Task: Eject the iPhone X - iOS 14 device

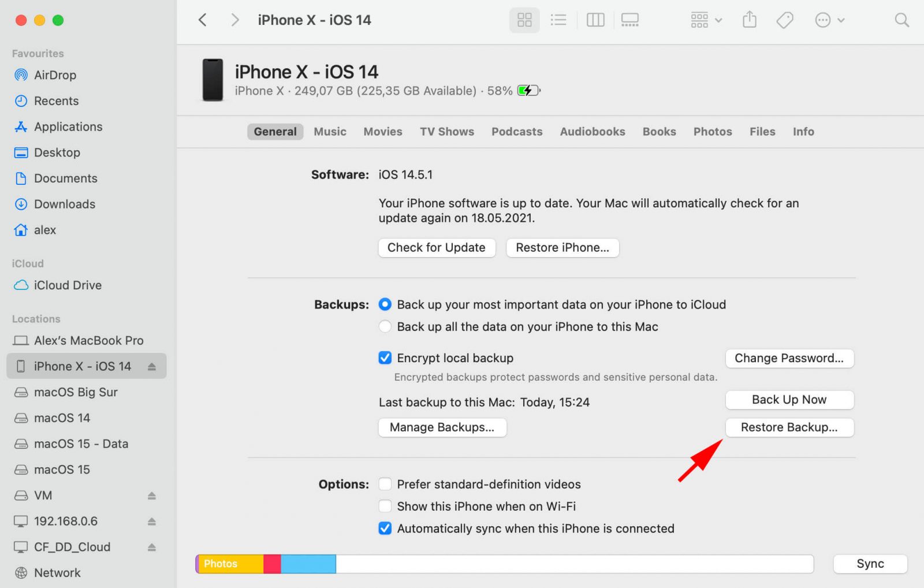Action: [x=152, y=366]
